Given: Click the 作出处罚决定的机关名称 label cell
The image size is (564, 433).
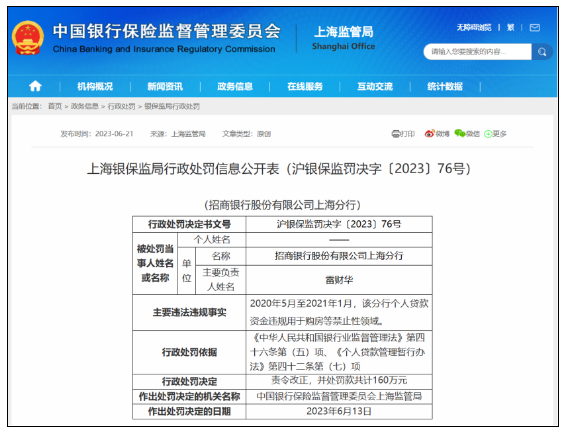Looking at the screenshot, I should (189, 397).
